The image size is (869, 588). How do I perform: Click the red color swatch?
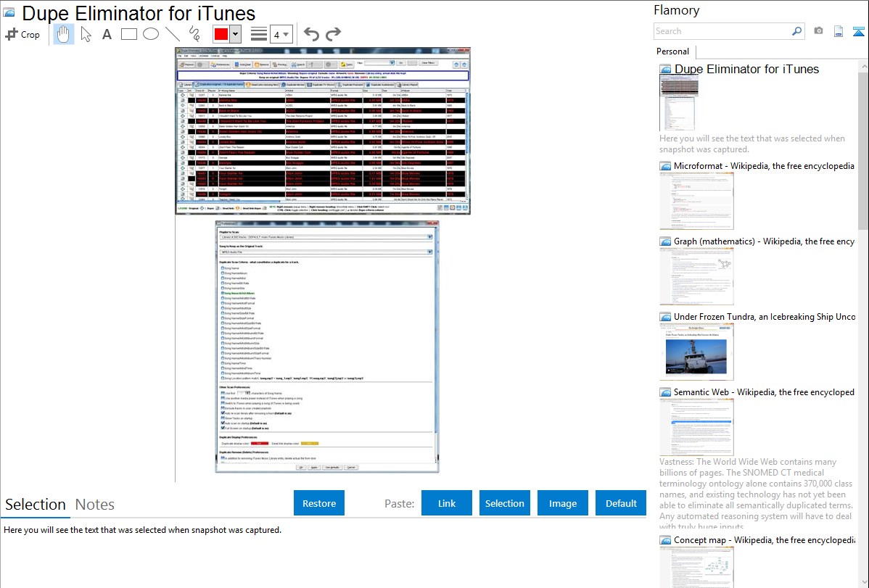click(x=221, y=34)
